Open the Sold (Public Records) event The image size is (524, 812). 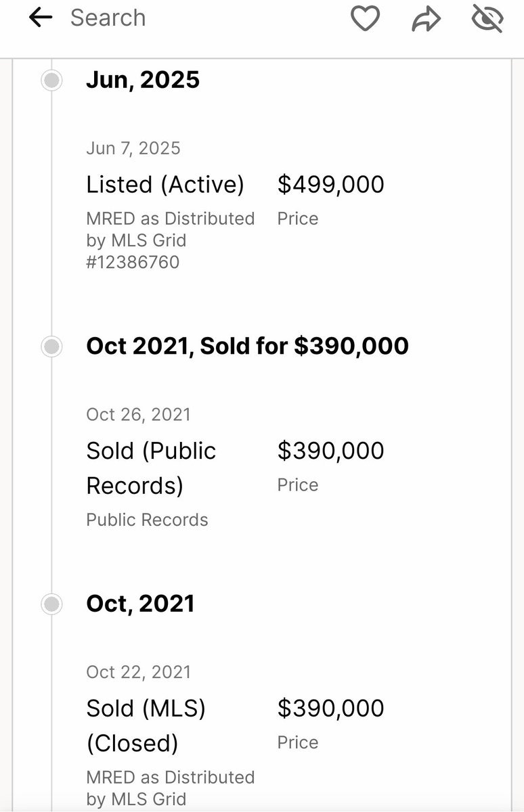pos(152,468)
